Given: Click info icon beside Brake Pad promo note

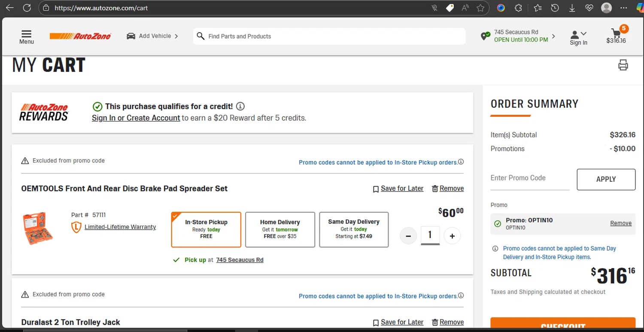Looking at the screenshot, I should tap(461, 162).
